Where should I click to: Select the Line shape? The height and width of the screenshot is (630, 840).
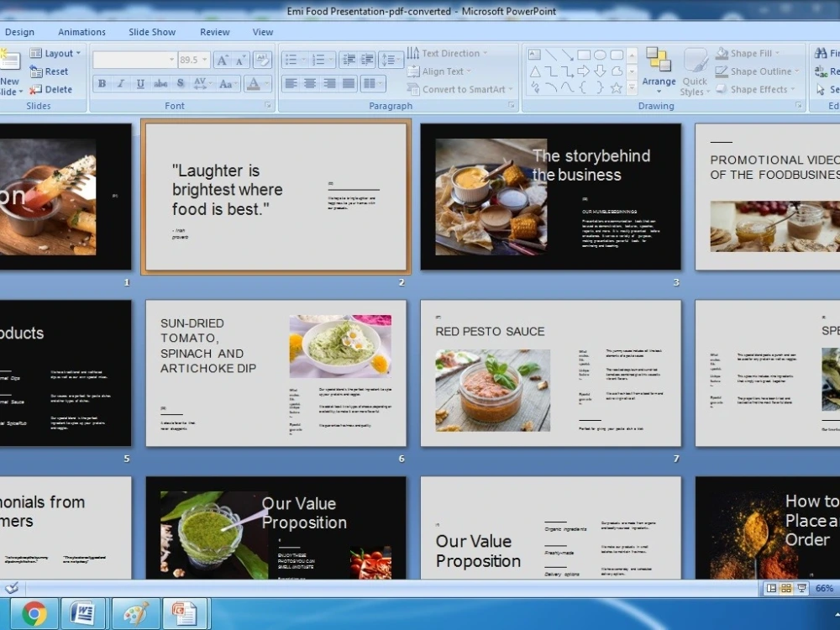(x=551, y=54)
